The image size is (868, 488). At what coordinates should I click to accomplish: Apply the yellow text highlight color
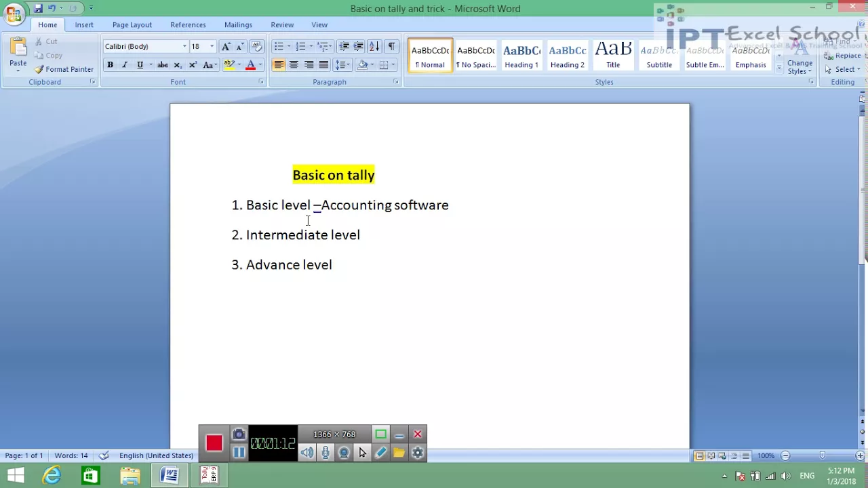[229, 65]
